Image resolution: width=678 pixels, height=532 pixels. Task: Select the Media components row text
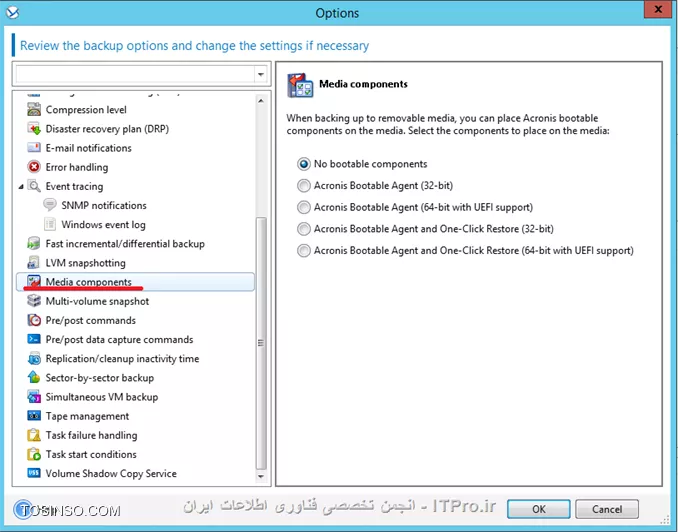click(89, 282)
